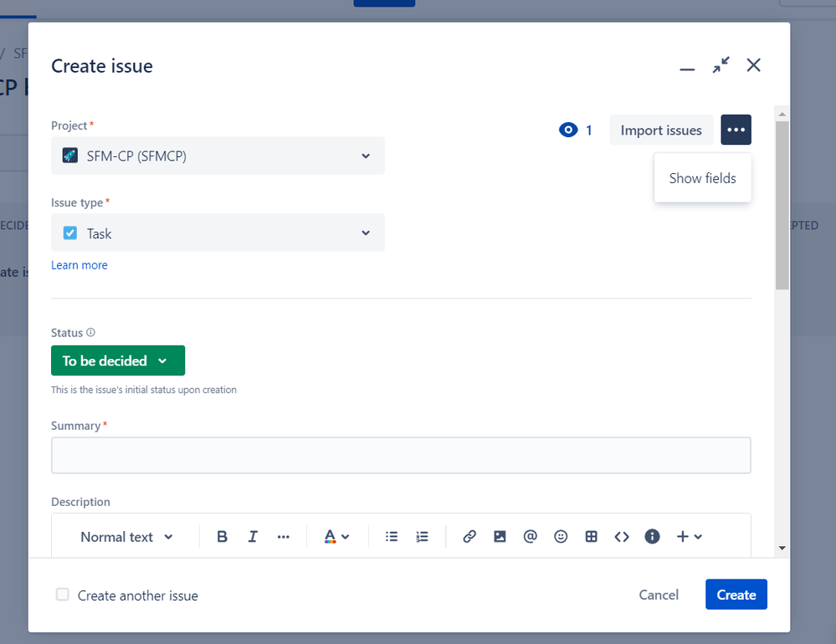Open the To be decided status dropdown

click(x=118, y=360)
